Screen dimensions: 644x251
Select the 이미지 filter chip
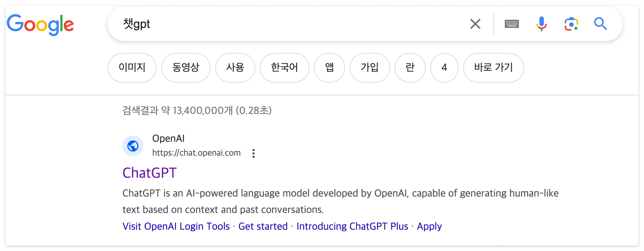132,67
